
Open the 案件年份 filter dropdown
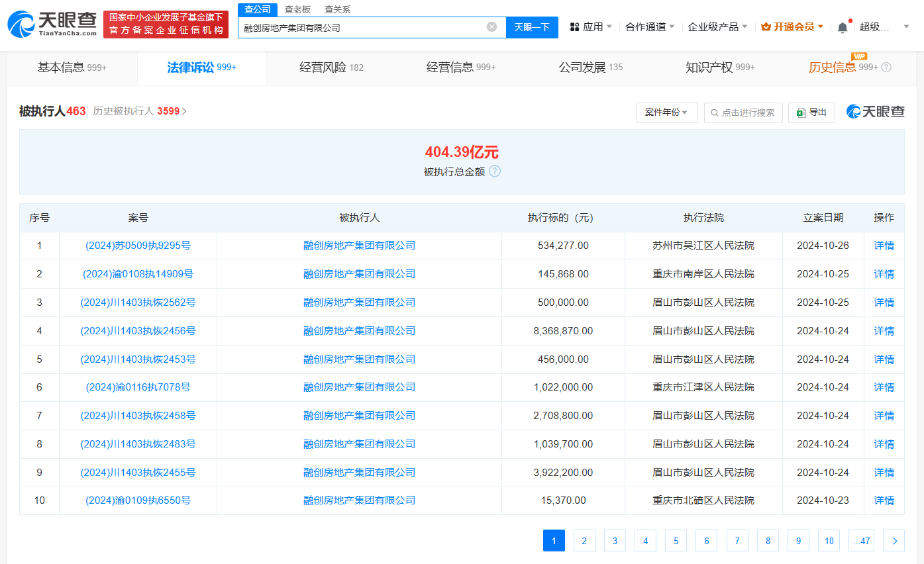pyautogui.click(x=666, y=113)
